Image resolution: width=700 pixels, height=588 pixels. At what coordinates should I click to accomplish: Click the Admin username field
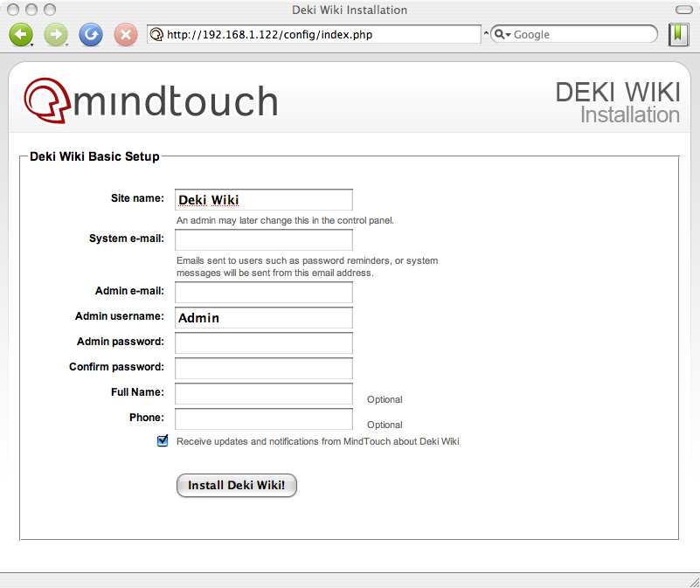[264, 317]
